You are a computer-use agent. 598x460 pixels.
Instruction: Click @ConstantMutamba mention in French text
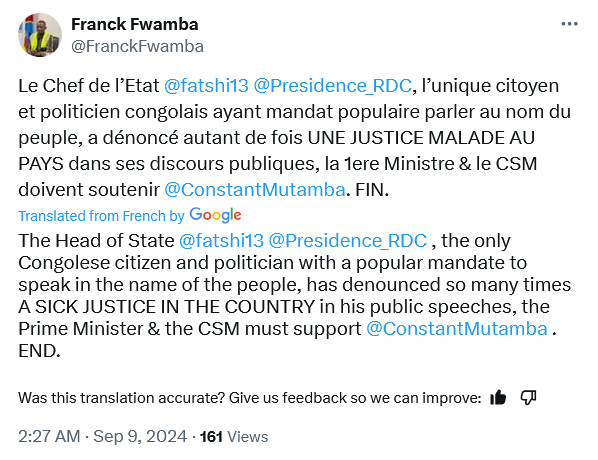tap(255, 190)
